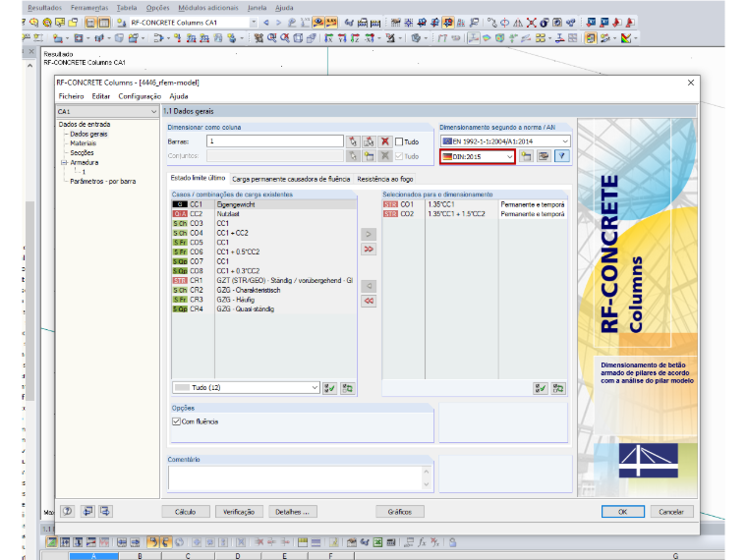
Task: Select CO4 CC1 + CC2 row
Action: (x=263, y=233)
